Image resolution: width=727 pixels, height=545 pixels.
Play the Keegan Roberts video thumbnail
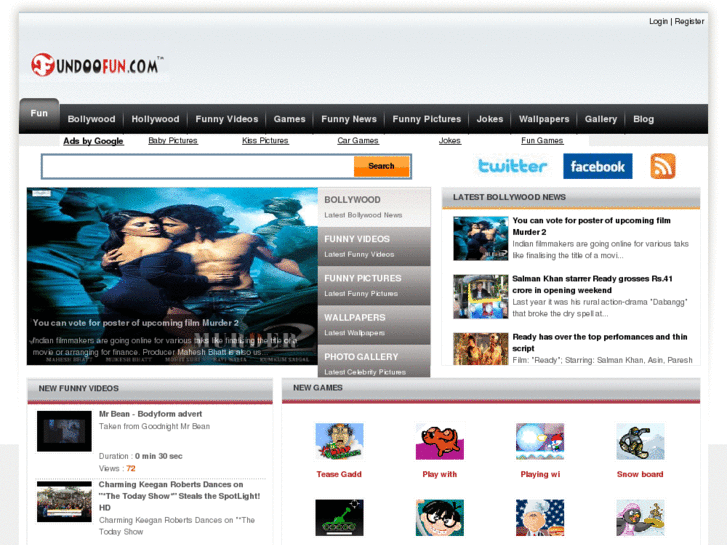pyautogui.click(x=64, y=502)
